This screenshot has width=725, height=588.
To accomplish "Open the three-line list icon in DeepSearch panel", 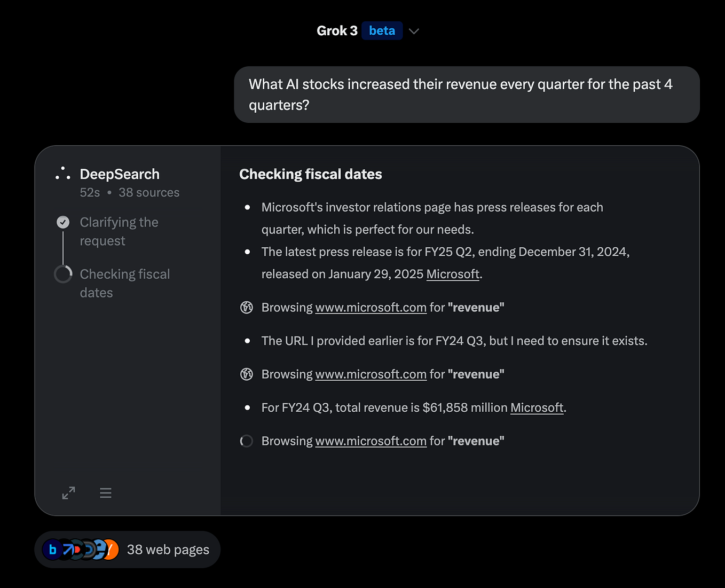I will [x=106, y=493].
